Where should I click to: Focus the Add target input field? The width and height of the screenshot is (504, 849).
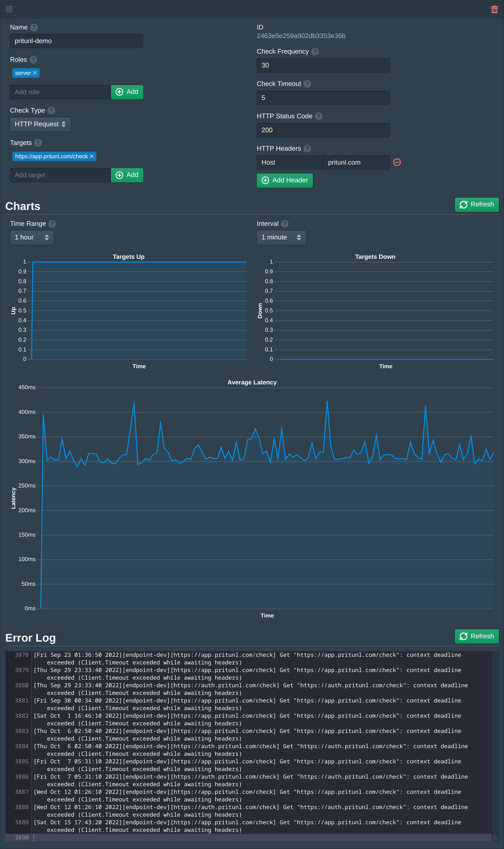point(61,175)
